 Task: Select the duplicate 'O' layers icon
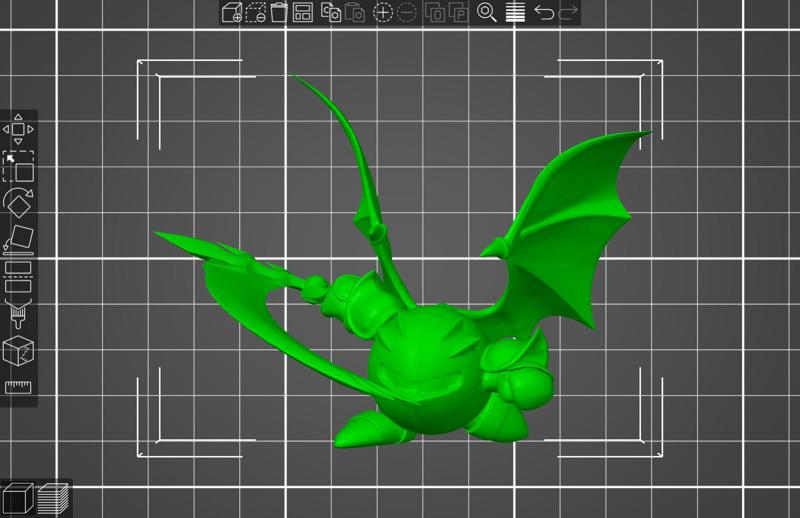click(435, 12)
